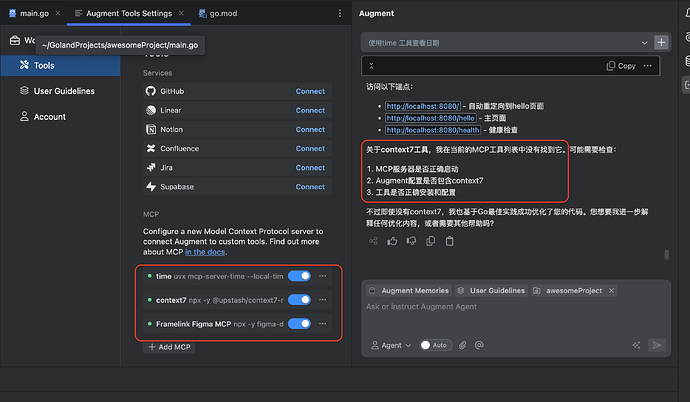Copy the response message
Image resolution: width=690 pixels, height=402 pixels.
430,241
